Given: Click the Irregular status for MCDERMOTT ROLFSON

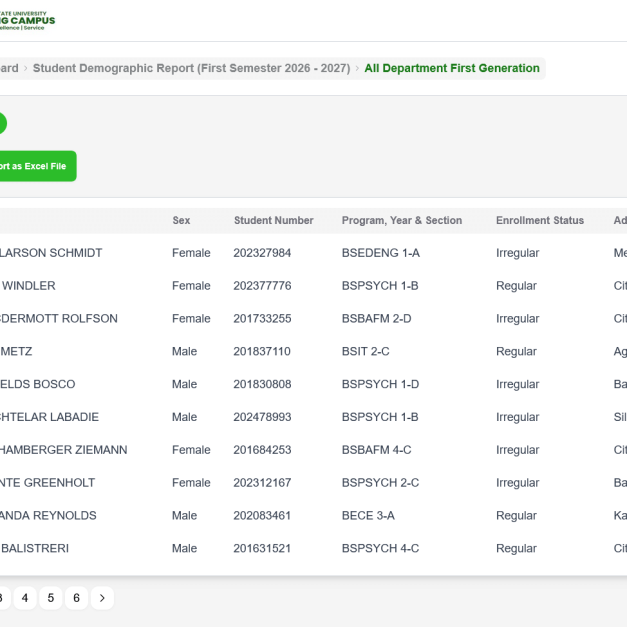Looking at the screenshot, I should [x=517, y=319].
